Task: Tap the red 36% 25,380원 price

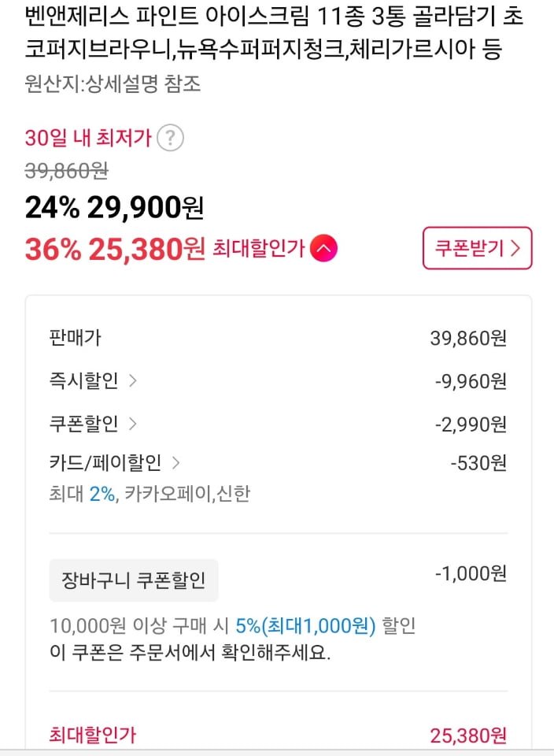Action: click(x=115, y=250)
